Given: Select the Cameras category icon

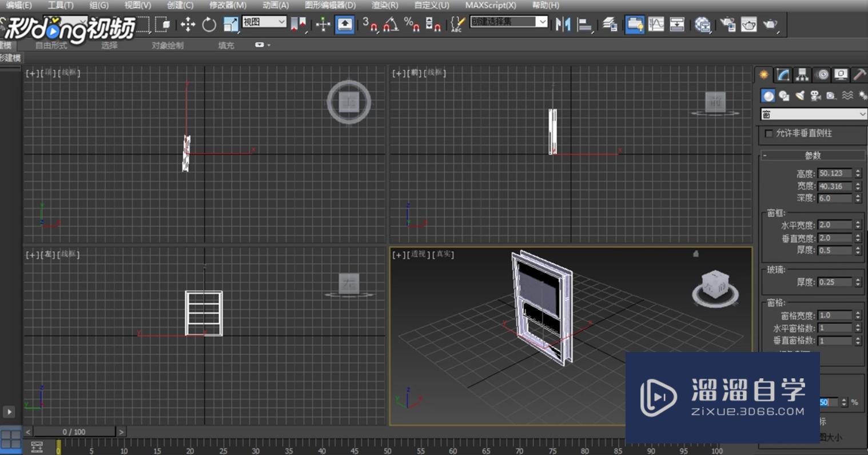Looking at the screenshot, I should pos(815,96).
